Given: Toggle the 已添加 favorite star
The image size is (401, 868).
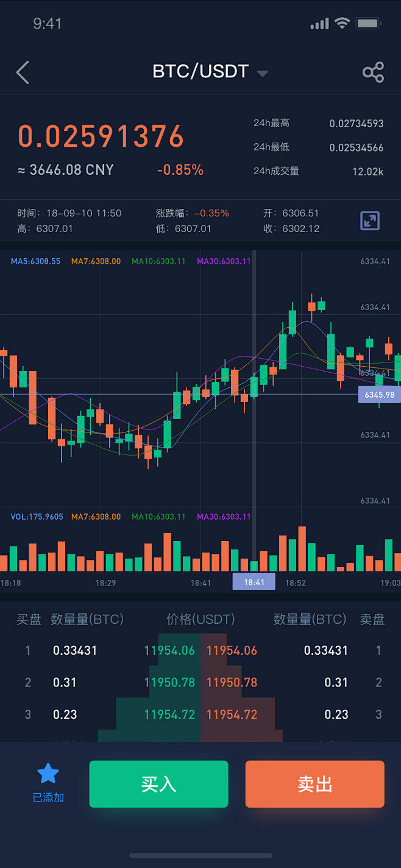Looking at the screenshot, I should 48,774.
